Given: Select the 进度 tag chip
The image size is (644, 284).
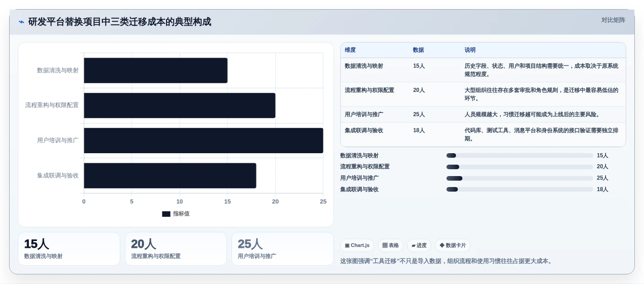Looking at the screenshot, I should (x=419, y=246).
